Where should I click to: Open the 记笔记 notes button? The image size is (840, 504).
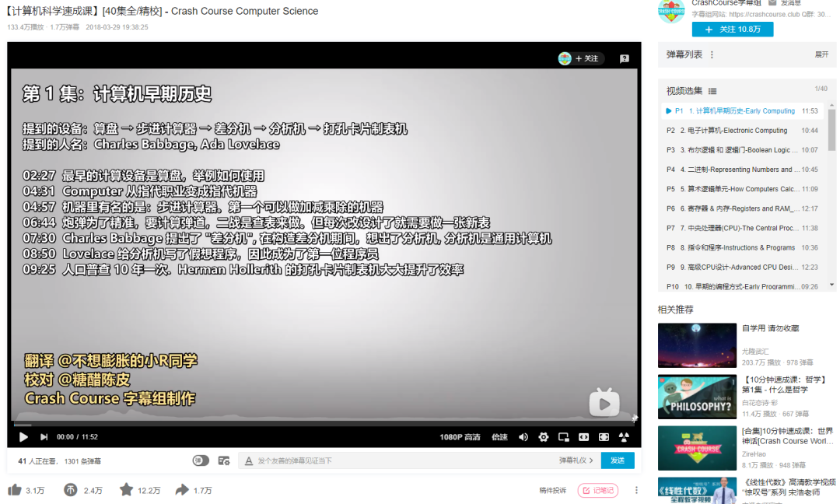click(x=598, y=491)
